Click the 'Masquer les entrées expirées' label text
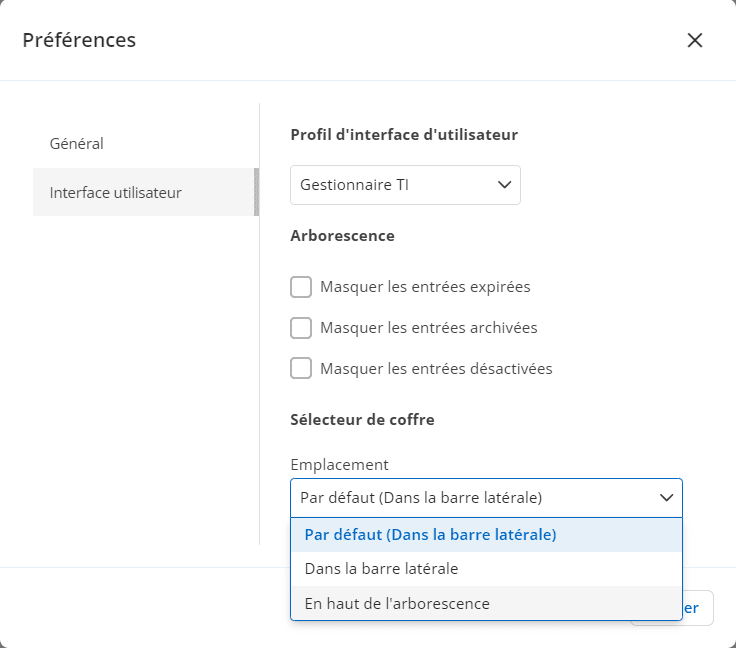 point(425,287)
